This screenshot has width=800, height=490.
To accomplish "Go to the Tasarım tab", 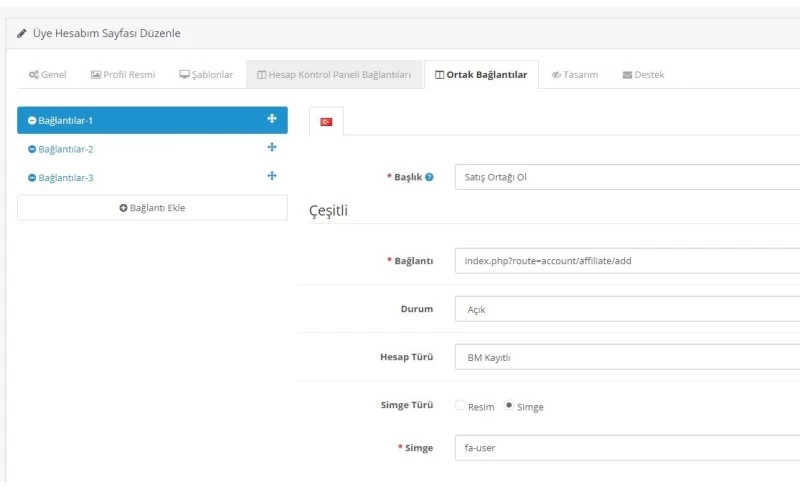I will pyautogui.click(x=575, y=75).
